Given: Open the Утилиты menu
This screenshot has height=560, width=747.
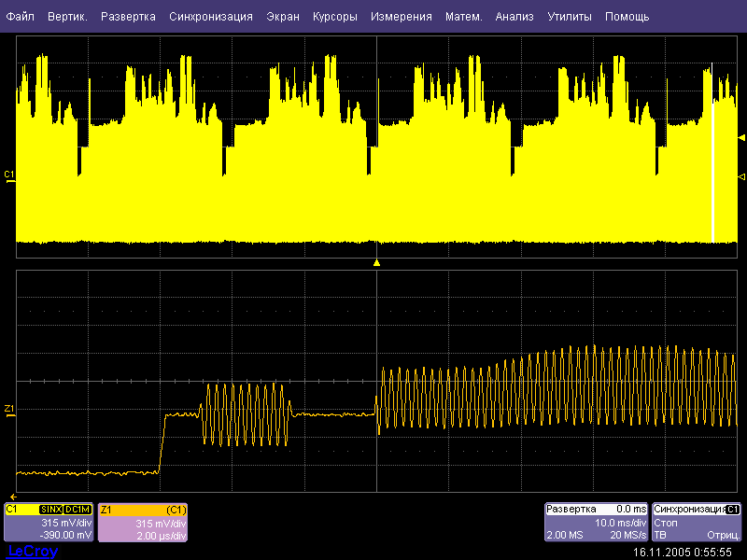Looking at the screenshot, I should click(x=570, y=17).
